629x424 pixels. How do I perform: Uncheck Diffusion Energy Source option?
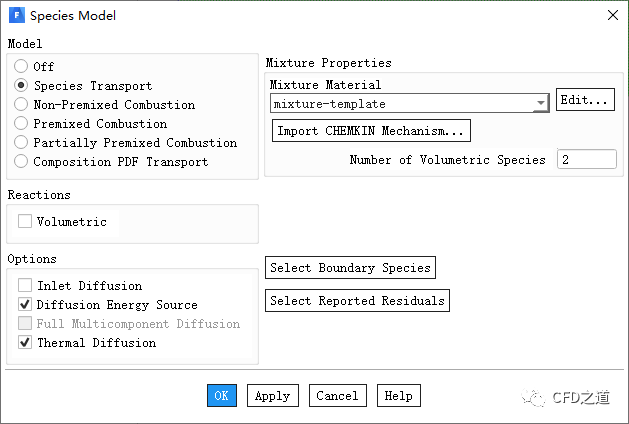(x=25, y=305)
